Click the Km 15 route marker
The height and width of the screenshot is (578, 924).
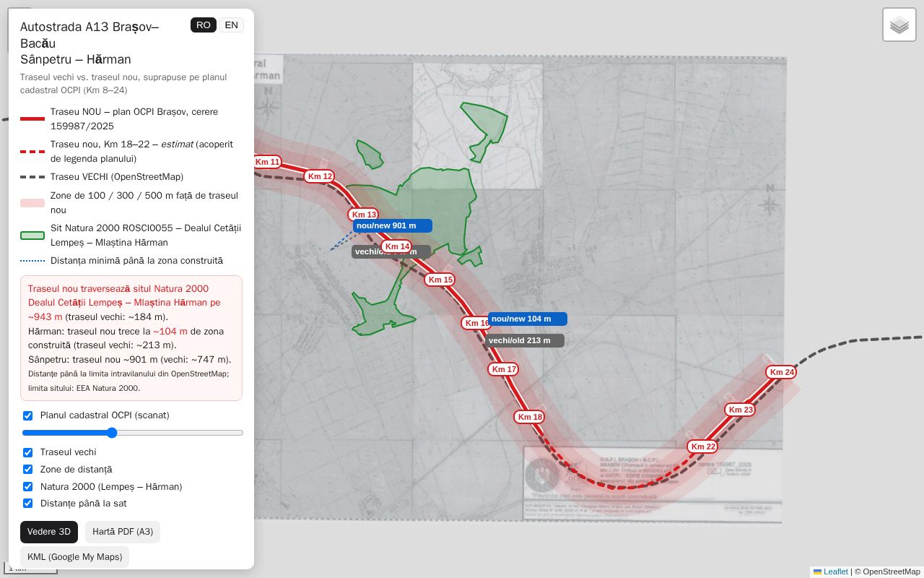[x=440, y=280]
